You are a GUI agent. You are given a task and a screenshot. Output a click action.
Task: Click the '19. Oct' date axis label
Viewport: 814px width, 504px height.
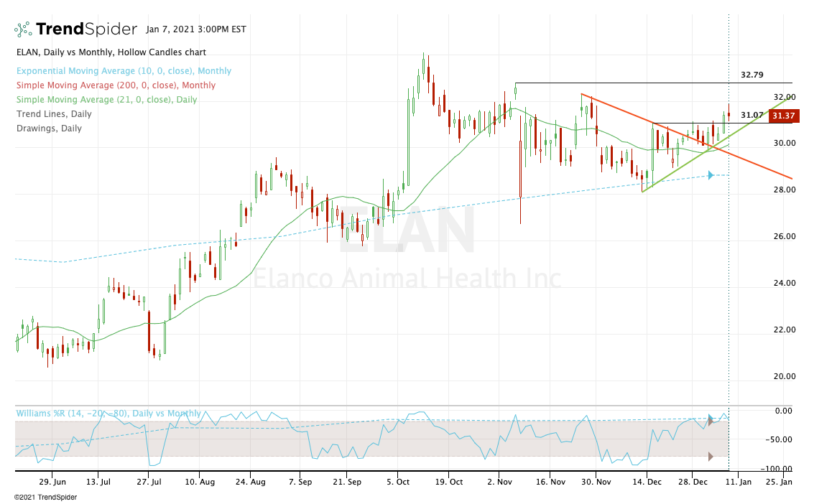[448, 482]
